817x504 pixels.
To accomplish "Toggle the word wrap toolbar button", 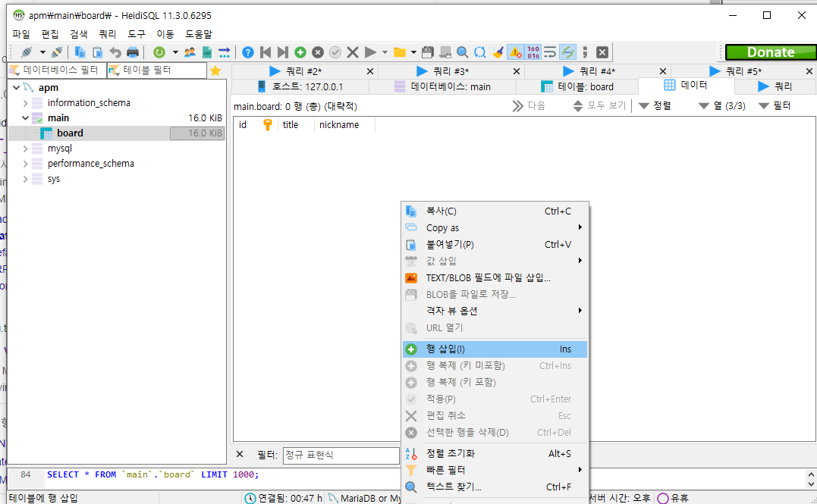I will point(550,52).
